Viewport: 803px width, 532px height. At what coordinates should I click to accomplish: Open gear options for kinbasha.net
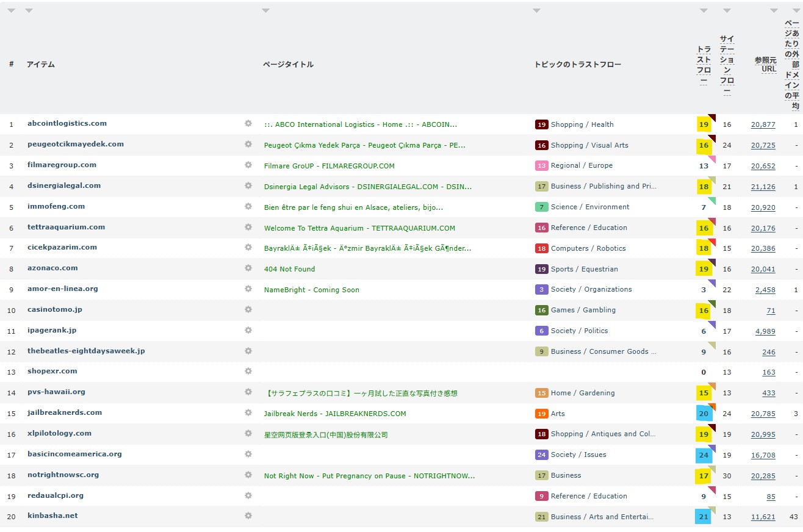point(248,516)
